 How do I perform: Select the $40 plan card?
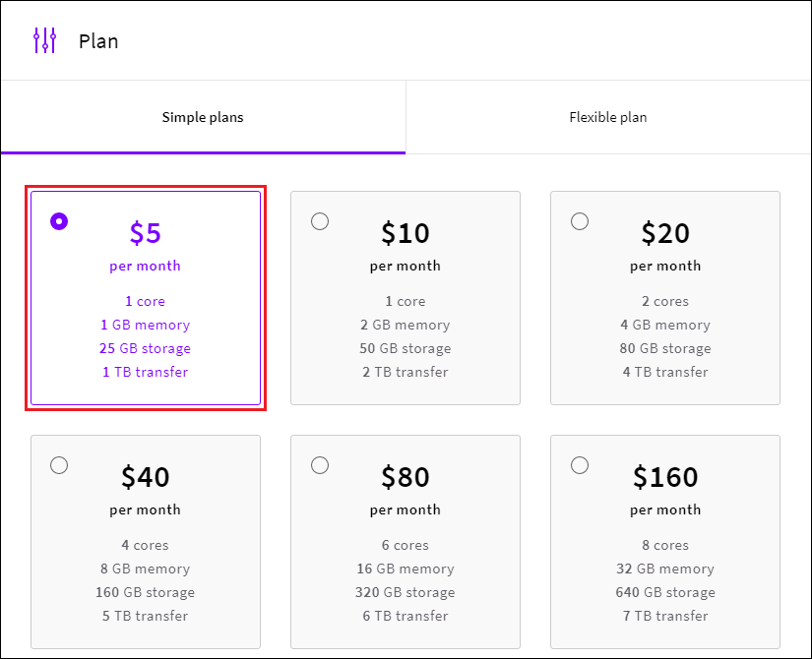click(145, 541)
